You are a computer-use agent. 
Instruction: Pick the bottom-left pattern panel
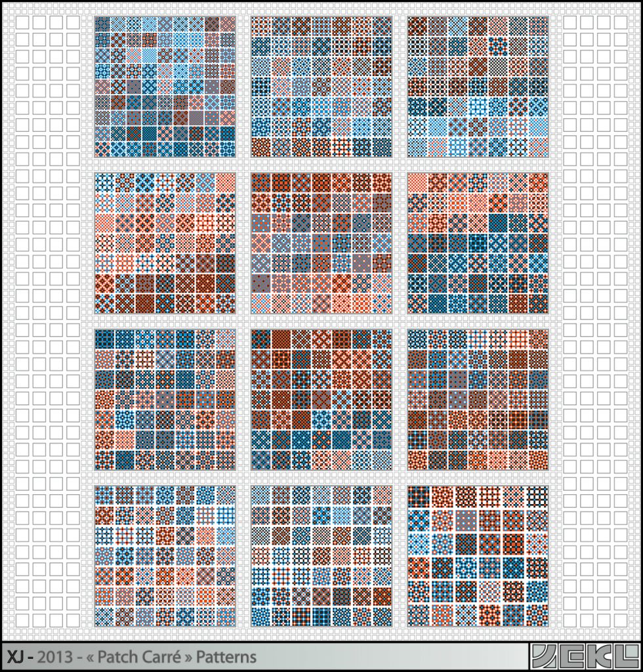pos(165,556)
